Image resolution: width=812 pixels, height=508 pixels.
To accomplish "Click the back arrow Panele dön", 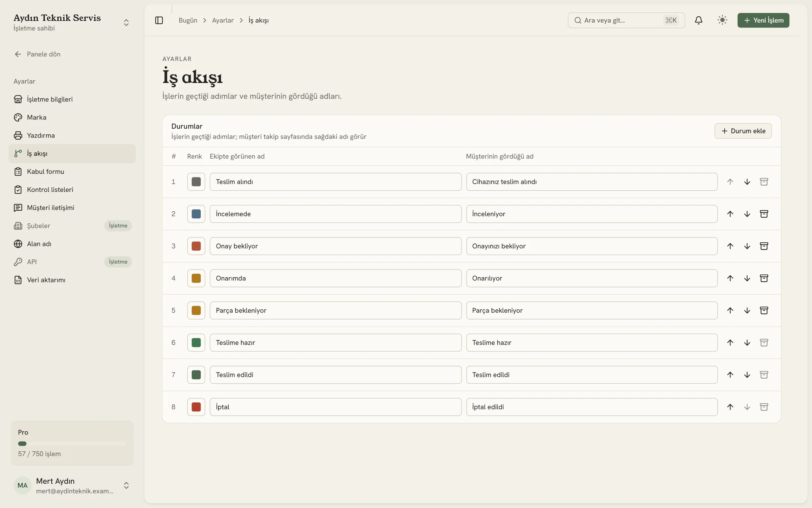I will [x=37, y=54].
